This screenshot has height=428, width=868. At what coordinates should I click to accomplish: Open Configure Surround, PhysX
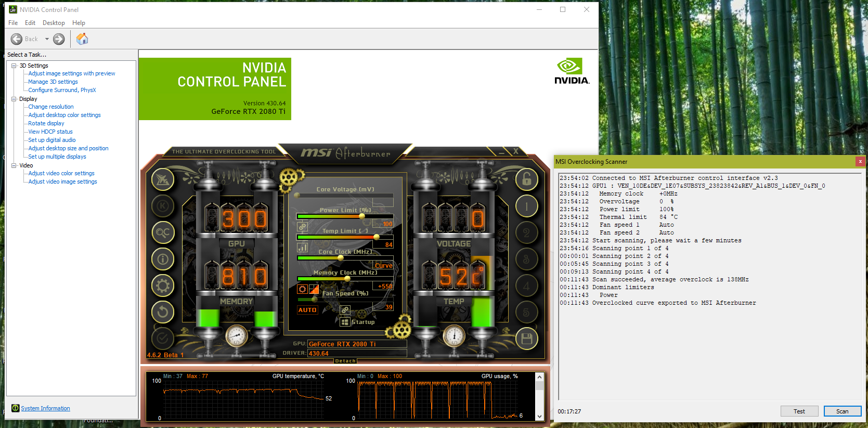tap(62, 90)
